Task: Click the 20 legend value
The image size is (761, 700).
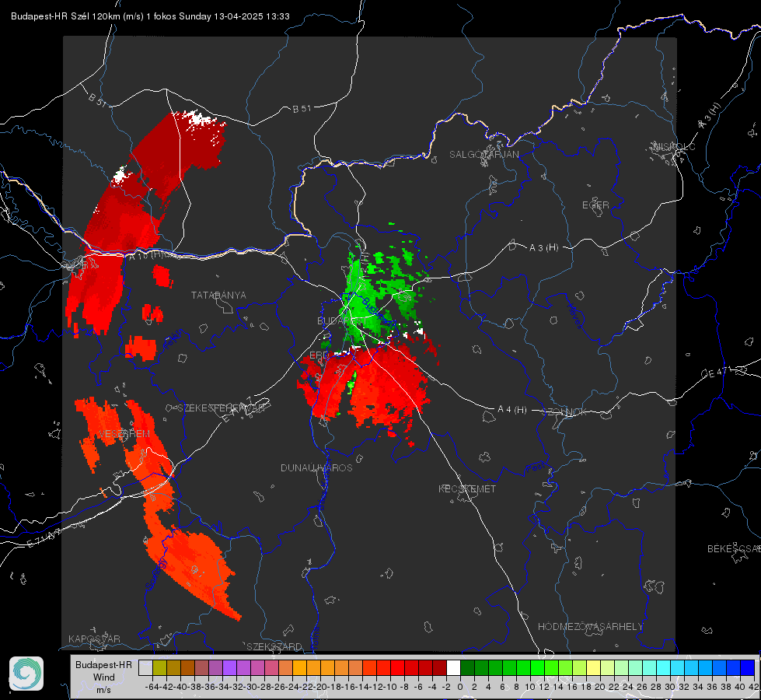Action: [x=600, y=687]
